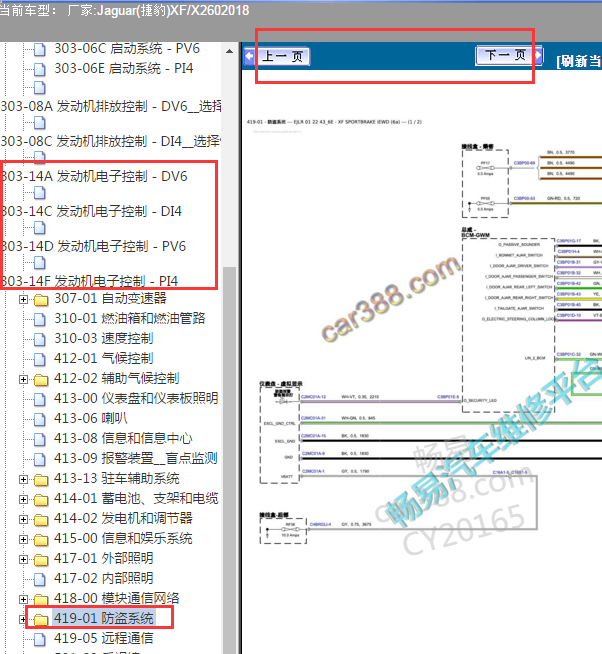Image resolution: width=602 pixels, height=654 pixels.
Task: Open 303-06E 启动系统 - PI4 document
Action: (123, 68)
